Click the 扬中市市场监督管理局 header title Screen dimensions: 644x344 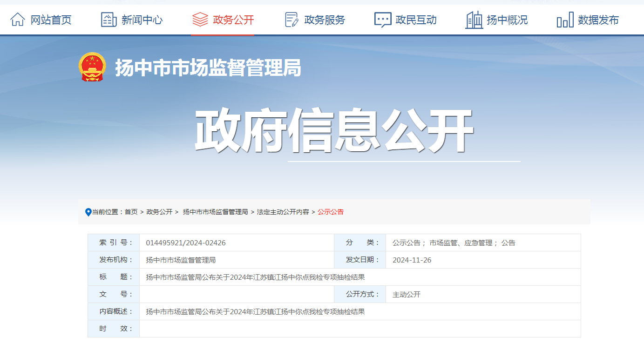coord(208,68)
